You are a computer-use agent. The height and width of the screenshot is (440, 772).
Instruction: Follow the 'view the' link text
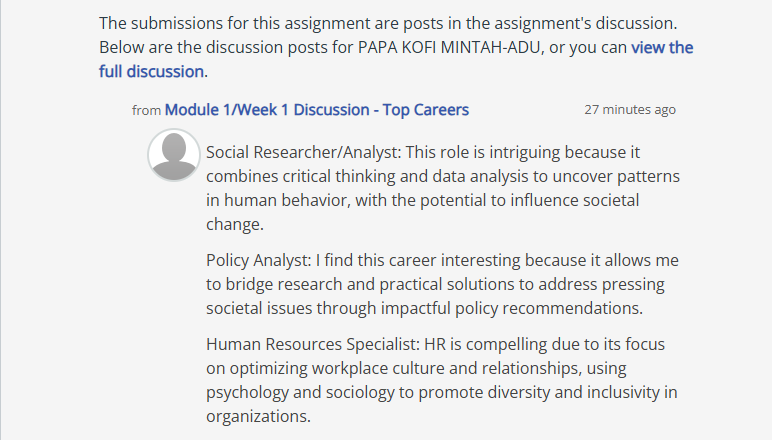pyautogui.click(x=662, y=48)
